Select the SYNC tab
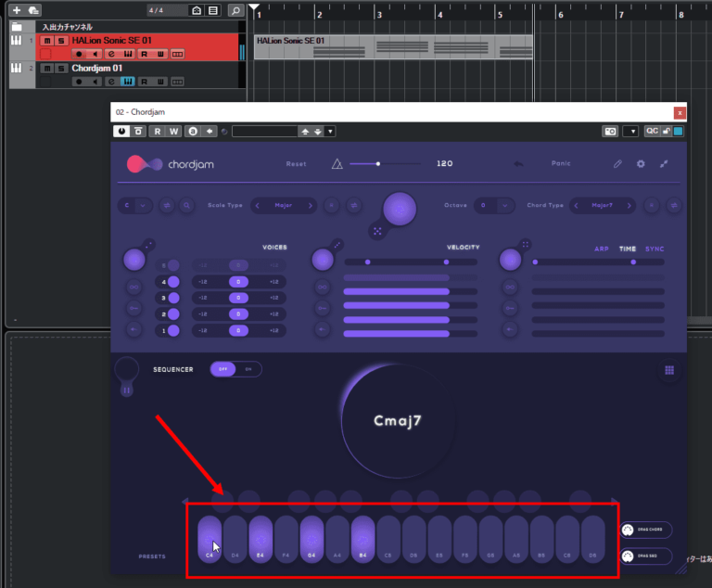Viewport: 712px width, 588px height. pyautogui.click(x=655, y=249)
